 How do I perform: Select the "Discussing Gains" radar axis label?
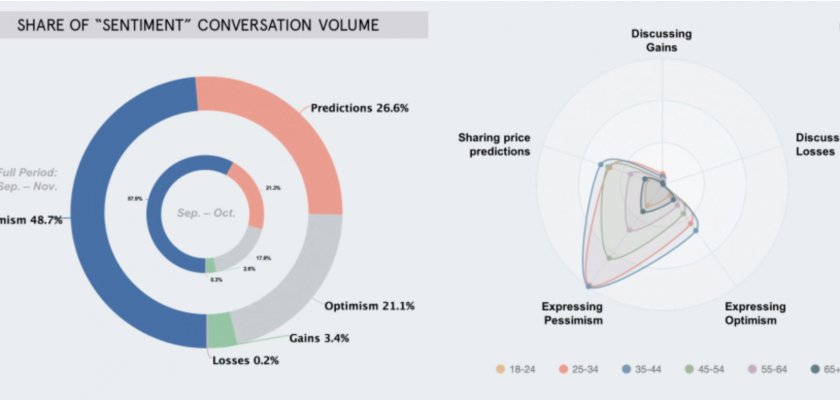pyautogui.click(x=660, y=39)
